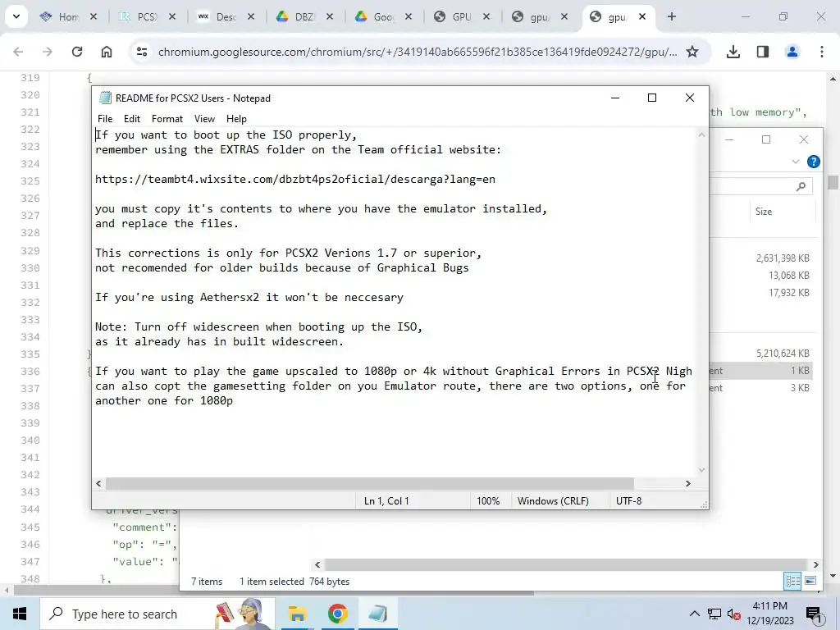
Task: Open Notepad File menu
Action: point(105,119)
